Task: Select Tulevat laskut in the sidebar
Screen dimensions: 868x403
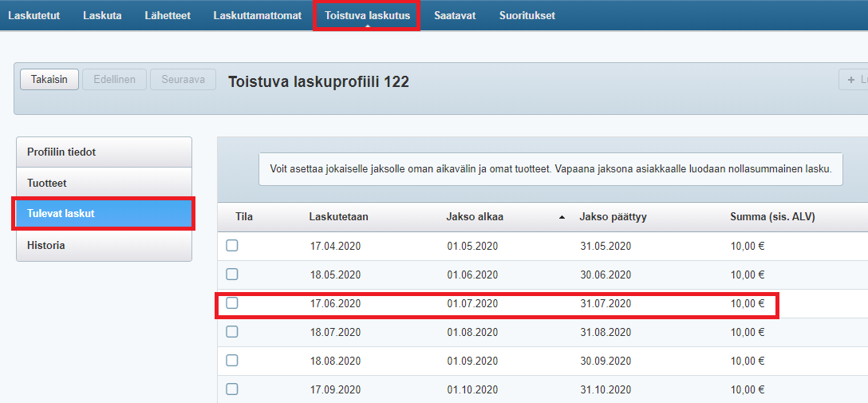Action: coord(104,214)
